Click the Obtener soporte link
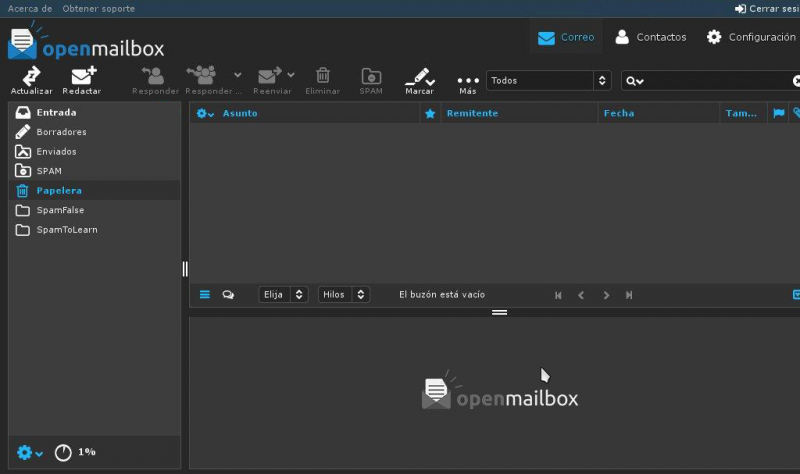This screenshot has height=474, width=800. point(98,9)
